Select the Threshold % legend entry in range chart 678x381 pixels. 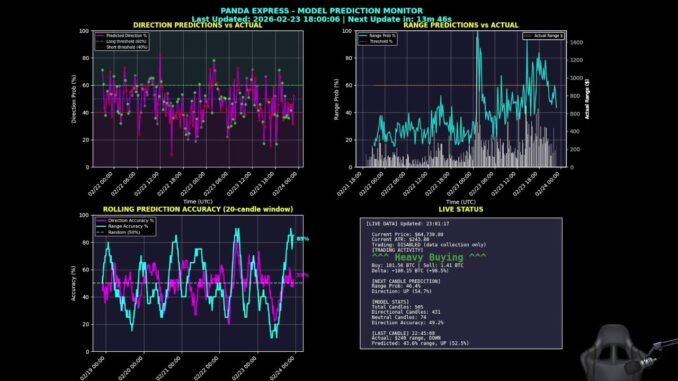pos(376,41)
